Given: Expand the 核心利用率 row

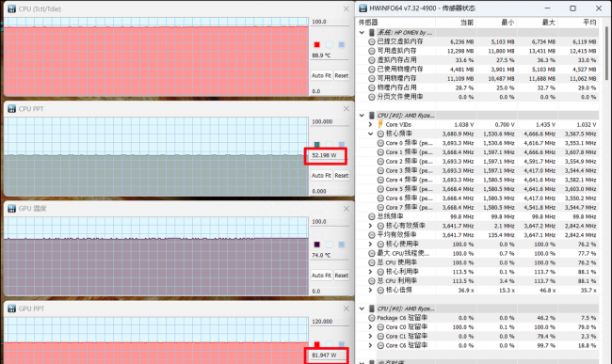Looking at the screenshot, I should [x=370, y=272].
